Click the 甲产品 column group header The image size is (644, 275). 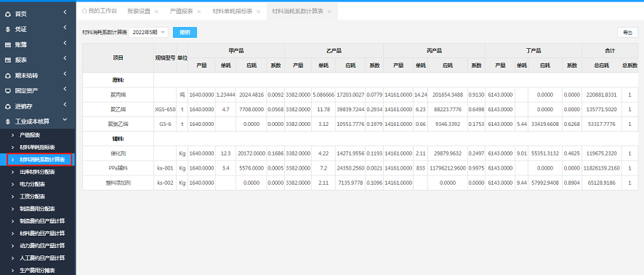[x=236, y=50]
